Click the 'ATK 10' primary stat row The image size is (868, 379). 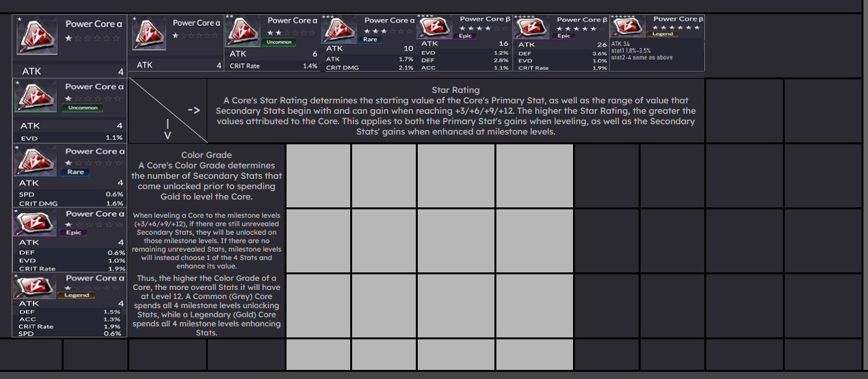[x=369, y=49]
